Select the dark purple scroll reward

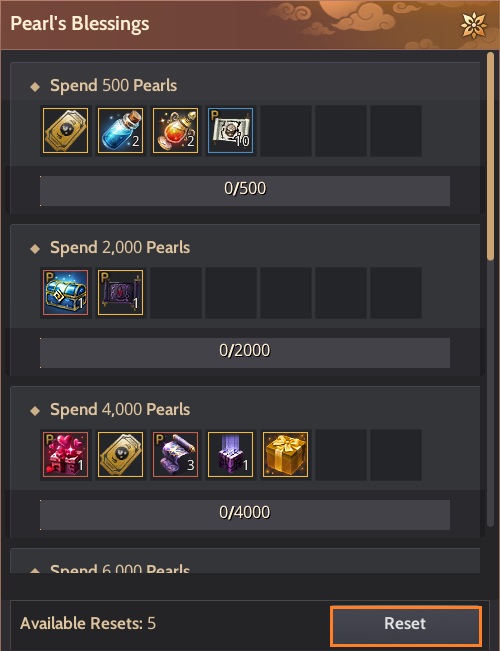coord(120,293)
